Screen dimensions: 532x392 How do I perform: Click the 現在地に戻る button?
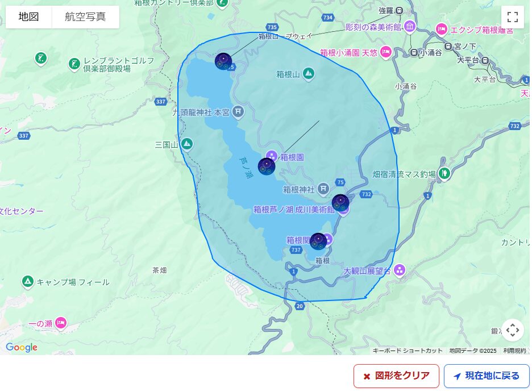point(486,376)
